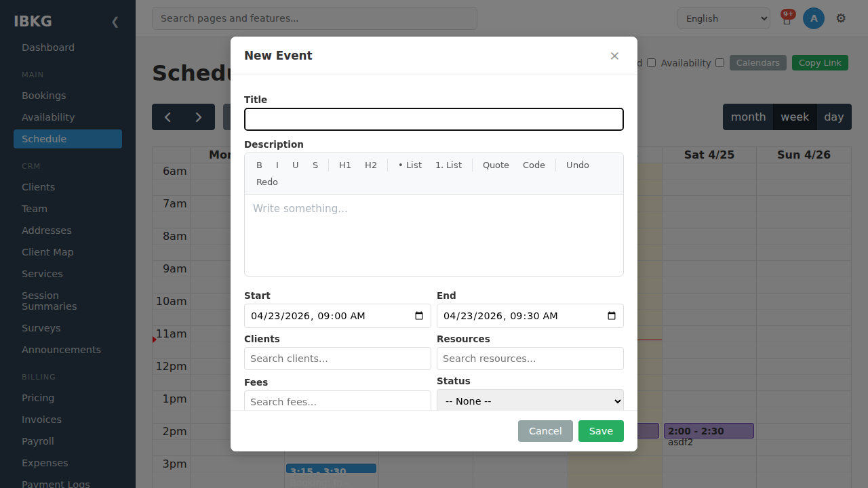Focus the event Title field
The width and height of the screenshot is (868, 488).
coord(434,119)
